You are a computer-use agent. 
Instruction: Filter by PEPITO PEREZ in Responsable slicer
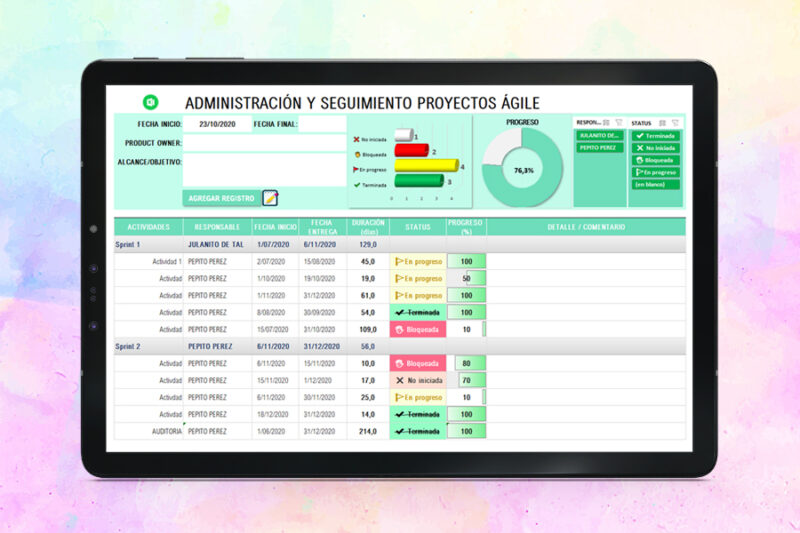pos(599,148)
